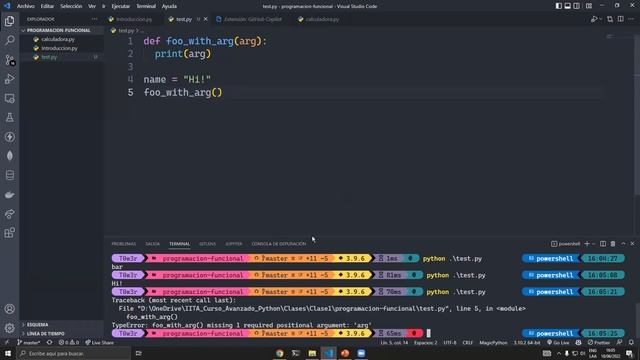Open the editor Open Changes icon
Viewport: 640px width, 360px height.
click(x=610, y=19)
